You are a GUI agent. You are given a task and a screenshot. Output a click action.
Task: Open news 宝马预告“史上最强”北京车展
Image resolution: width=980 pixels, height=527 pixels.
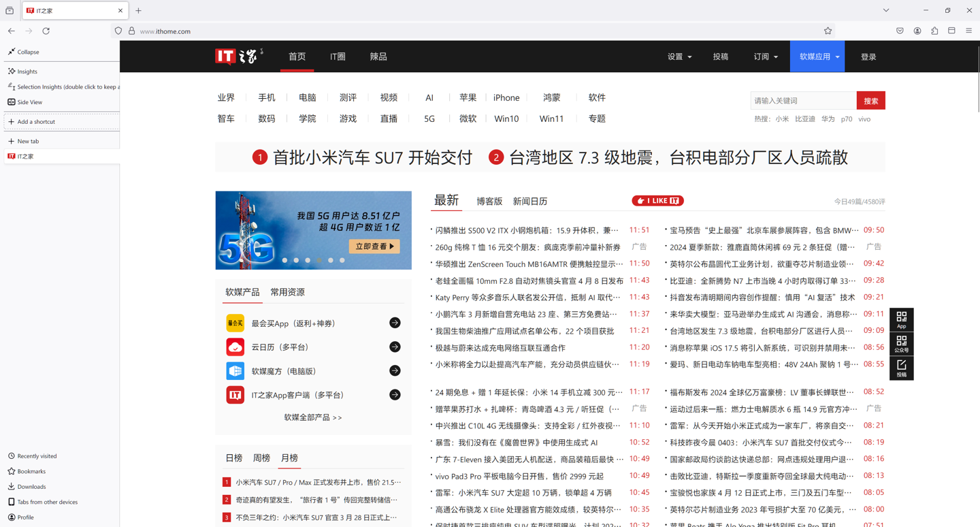[x=764, y=230]
